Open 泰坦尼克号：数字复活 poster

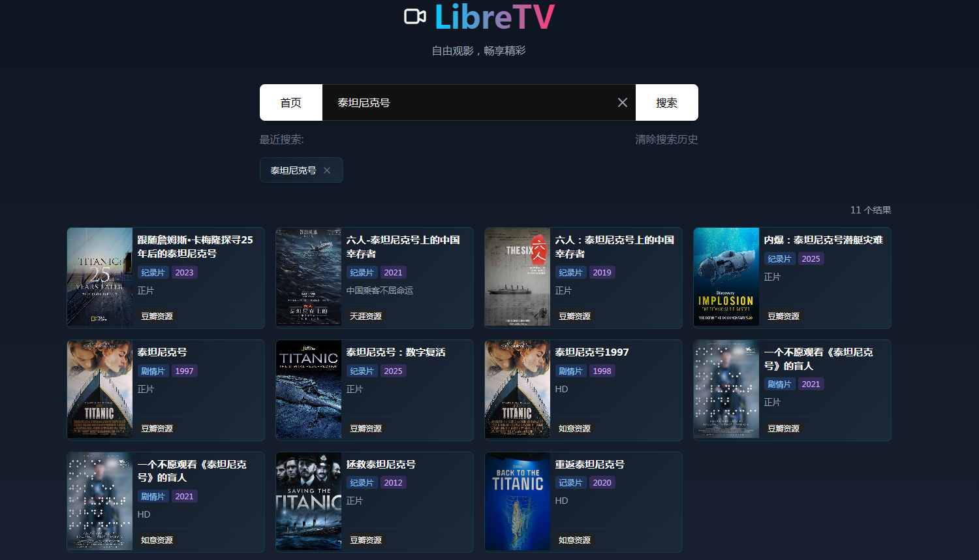[309, 390]
